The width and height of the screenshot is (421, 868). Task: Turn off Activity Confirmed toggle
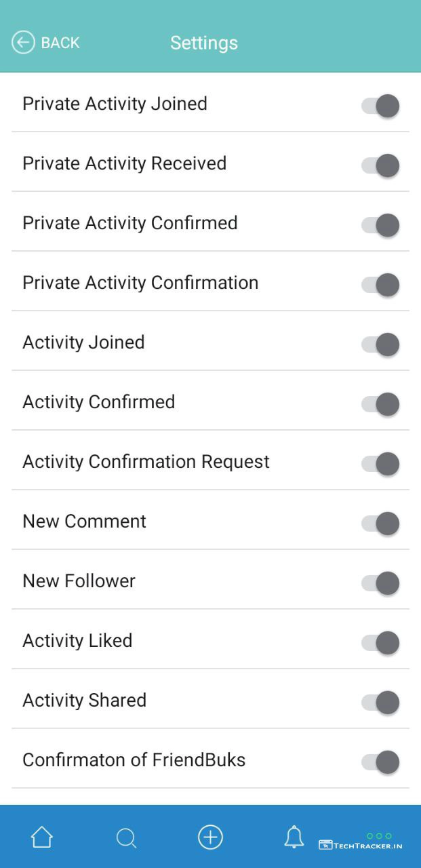click(x=380, y=404)
